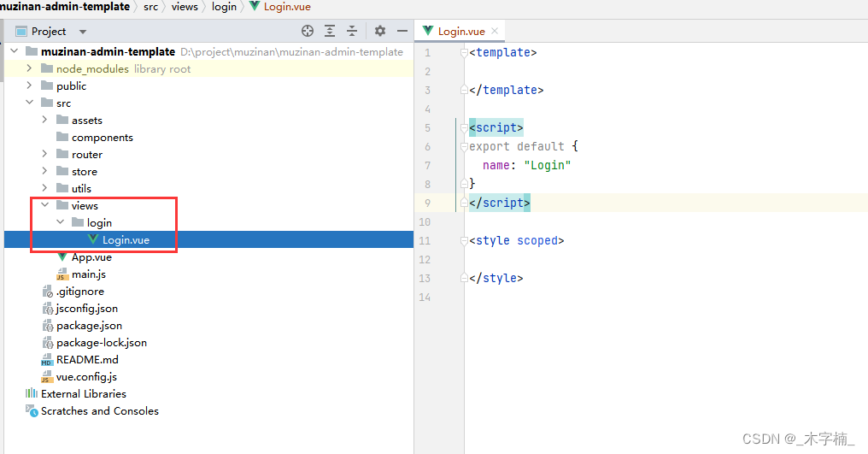Click the assets folder icon

pyautogui.click(x=62, y=120)
